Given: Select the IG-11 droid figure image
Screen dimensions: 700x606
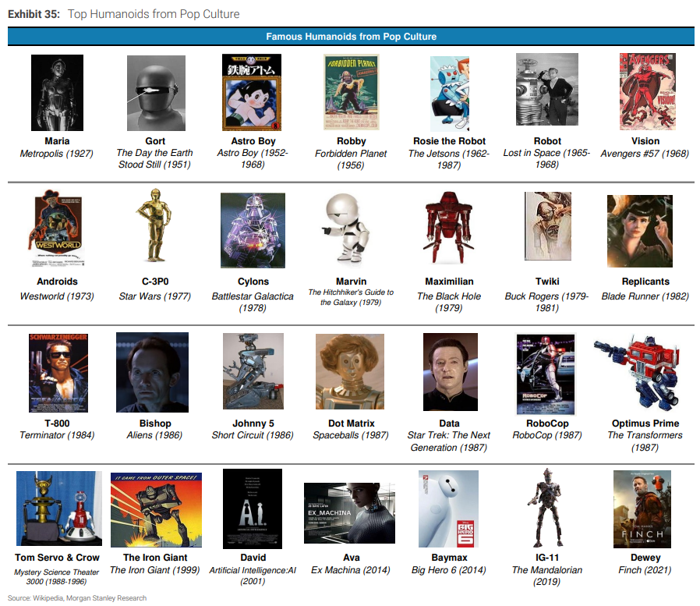Looking at the screenshot, I should click(547, 508).
